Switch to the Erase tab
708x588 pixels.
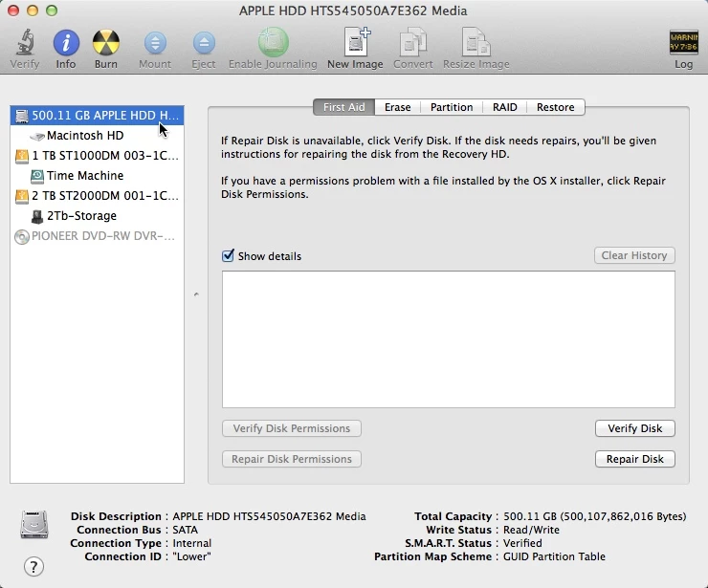[x=398, y=107]
